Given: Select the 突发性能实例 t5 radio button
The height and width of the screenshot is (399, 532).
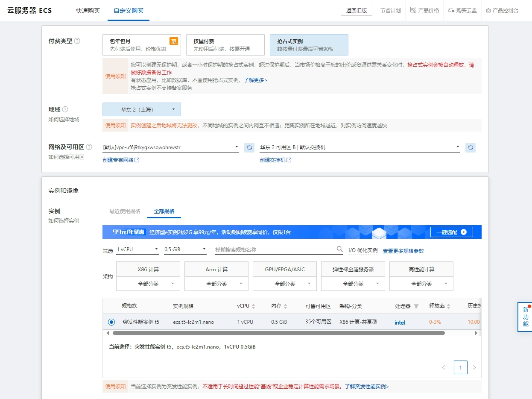Looking at the screenshot, I should (x=111, y=322).
